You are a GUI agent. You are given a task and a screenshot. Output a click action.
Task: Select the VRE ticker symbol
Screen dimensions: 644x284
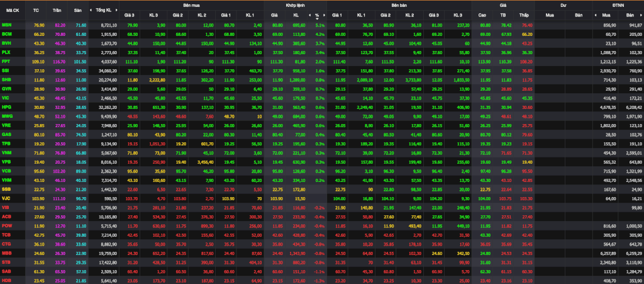[x=6, y=125]
